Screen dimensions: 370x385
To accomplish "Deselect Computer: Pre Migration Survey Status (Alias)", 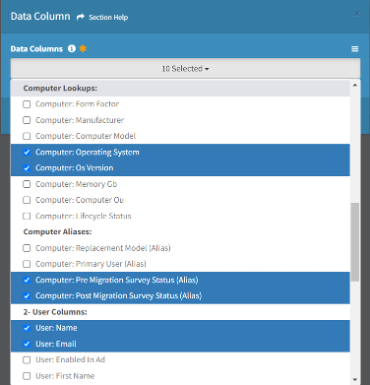I will click(180, 280).
